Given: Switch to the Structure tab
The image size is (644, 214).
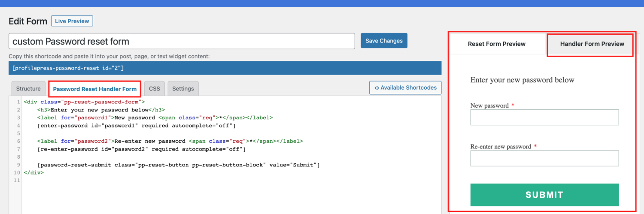Looking at the screenshot, I should 28,89.
